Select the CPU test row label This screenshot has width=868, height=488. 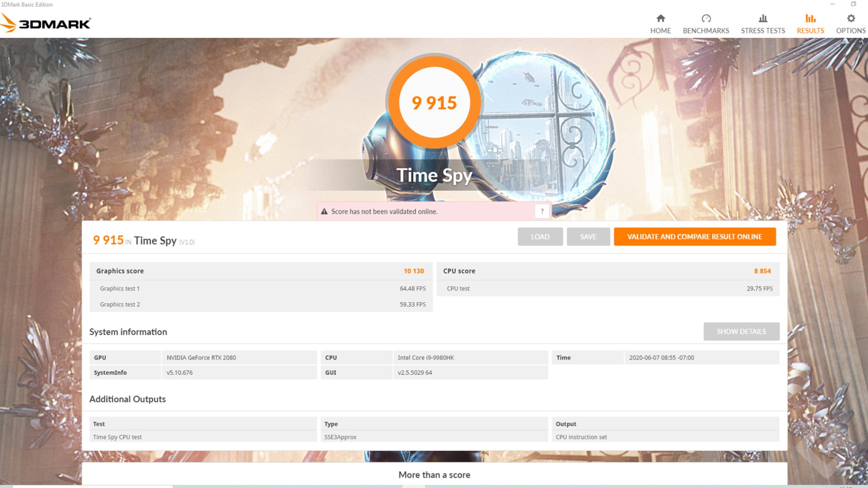458,288
